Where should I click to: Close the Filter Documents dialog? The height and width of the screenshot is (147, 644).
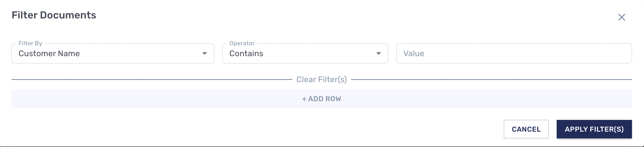tap(622, 17)
